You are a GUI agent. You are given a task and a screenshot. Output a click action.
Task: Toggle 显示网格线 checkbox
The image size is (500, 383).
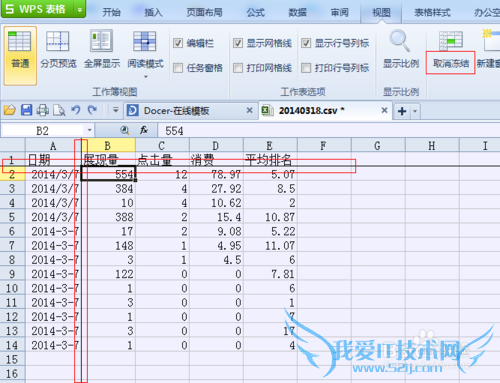(238, 43)
